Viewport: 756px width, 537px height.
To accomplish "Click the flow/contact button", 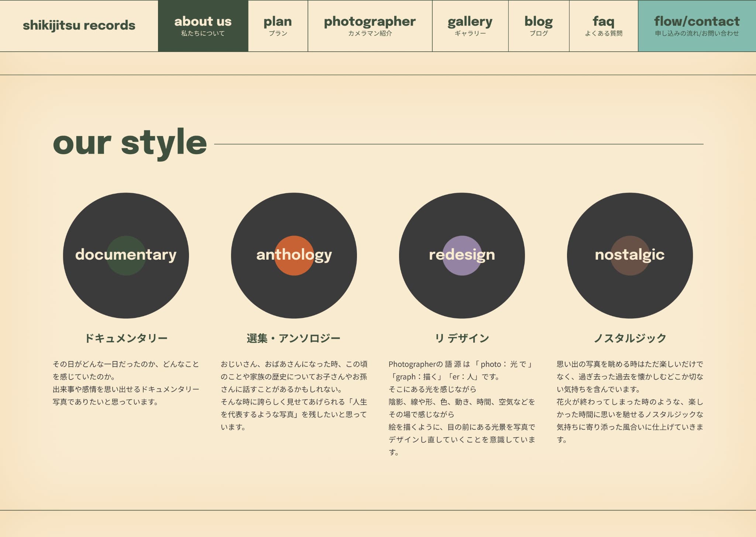I will [x=697, y=26].
